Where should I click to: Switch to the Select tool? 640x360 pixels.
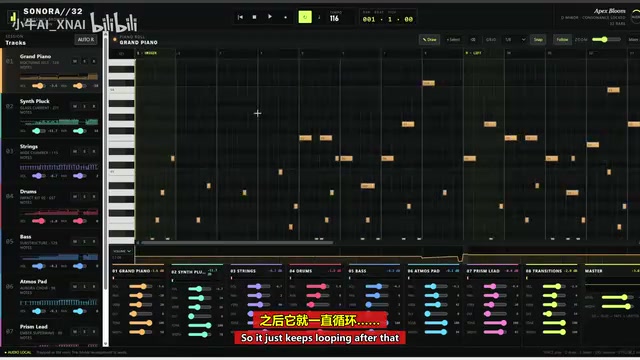(453, 40)
